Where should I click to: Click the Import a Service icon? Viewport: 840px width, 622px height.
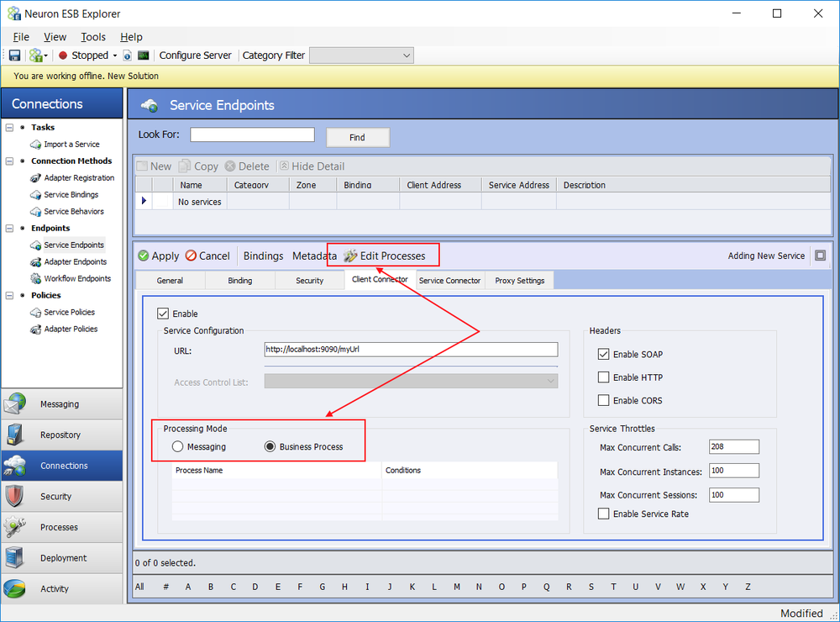point(35,145)
